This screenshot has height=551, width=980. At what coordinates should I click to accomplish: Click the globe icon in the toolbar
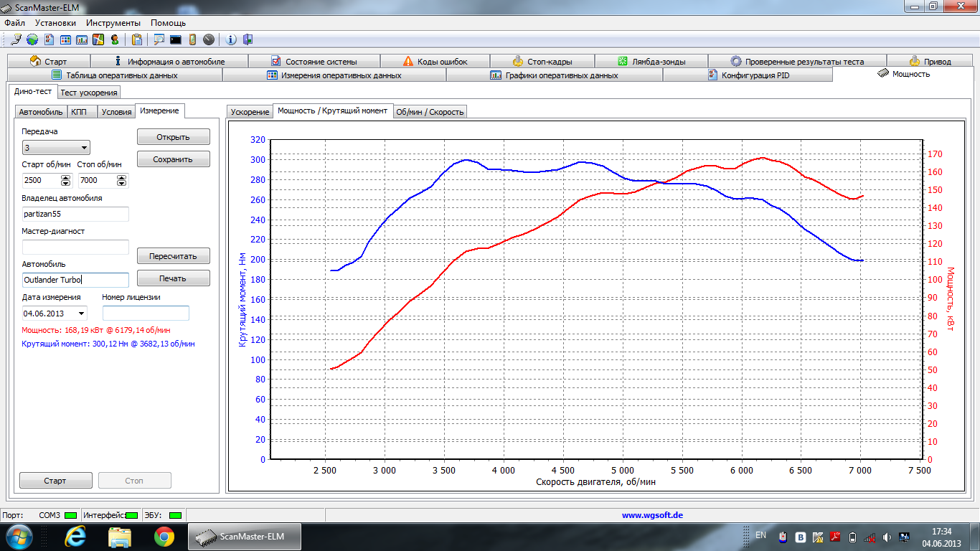pyautogui.click(x=32, y=39)
